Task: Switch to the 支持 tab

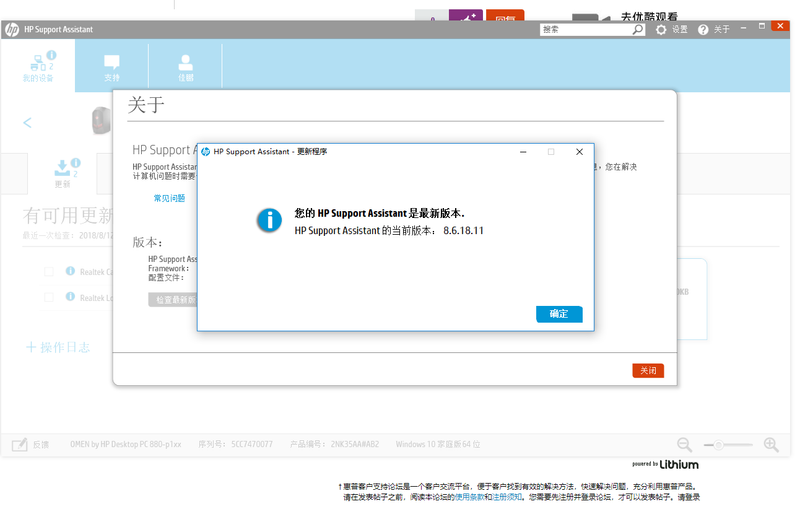Action: (112, 66)
